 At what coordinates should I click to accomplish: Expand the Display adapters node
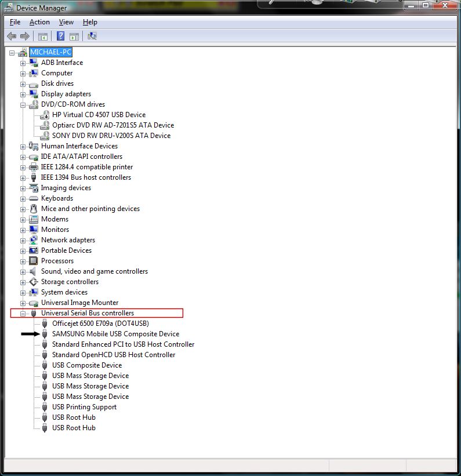point(23,94)
